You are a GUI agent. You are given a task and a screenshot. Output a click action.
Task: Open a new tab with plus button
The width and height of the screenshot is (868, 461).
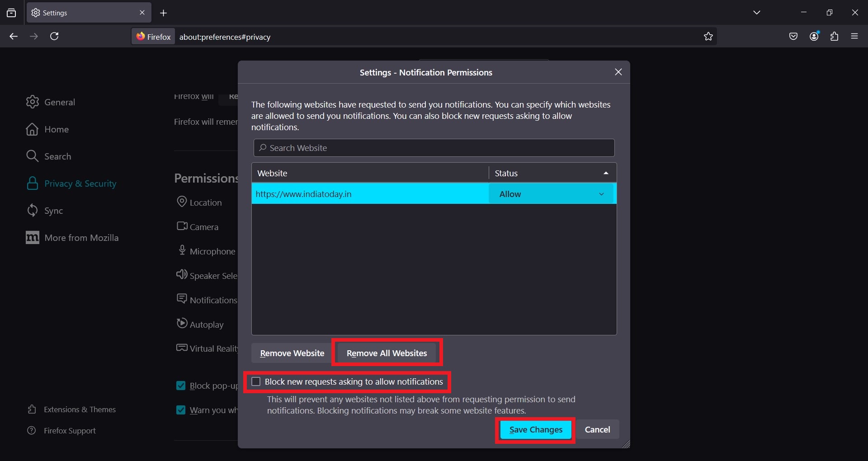[x=163, y=13]
